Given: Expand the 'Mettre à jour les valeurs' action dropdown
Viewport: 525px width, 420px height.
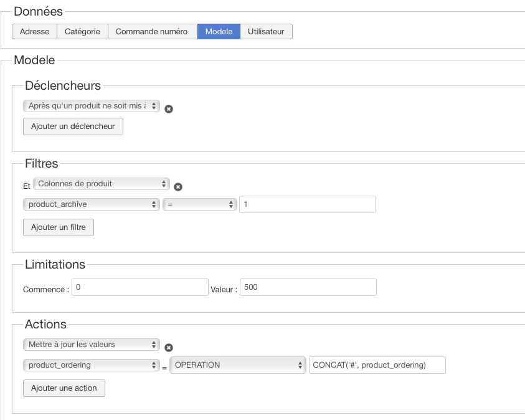Looking at the screenshot, I should (x=92, y=344).
